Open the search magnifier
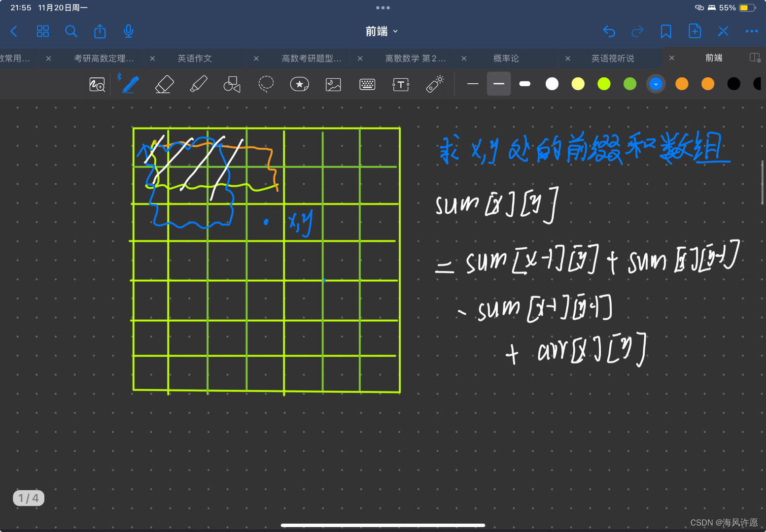Screen dimensions: 766x532 tap(71, 32)
